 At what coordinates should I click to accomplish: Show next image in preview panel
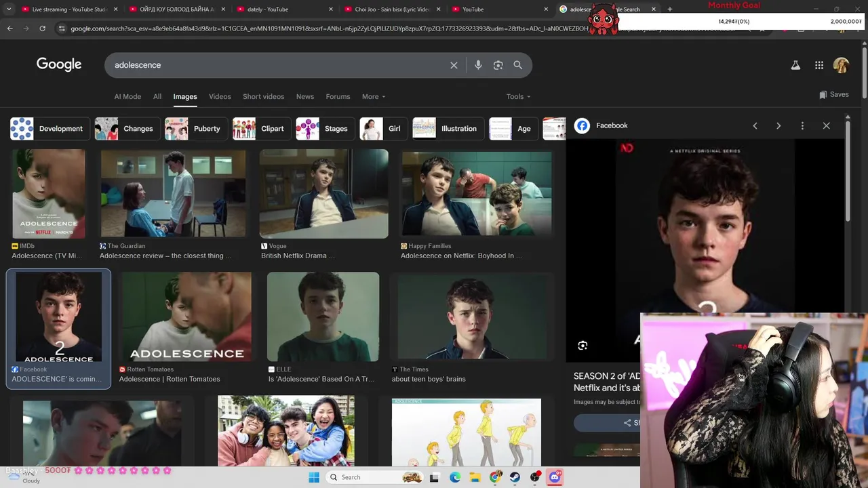click(x=778, y=125)
